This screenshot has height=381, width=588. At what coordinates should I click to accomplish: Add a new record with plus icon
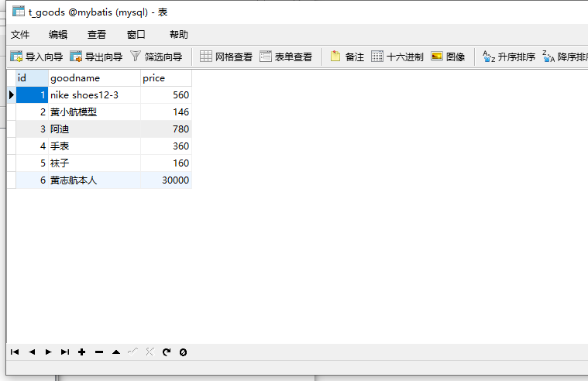82,352
